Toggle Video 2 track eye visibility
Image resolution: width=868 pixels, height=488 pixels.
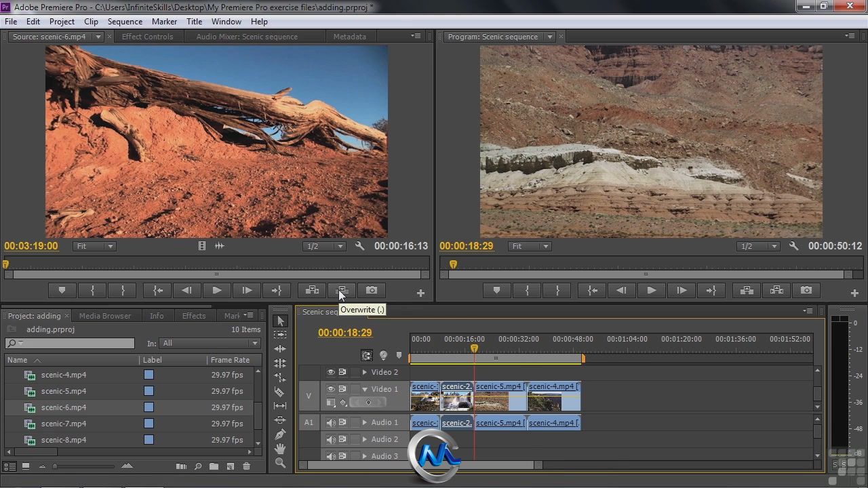point(331,372)
